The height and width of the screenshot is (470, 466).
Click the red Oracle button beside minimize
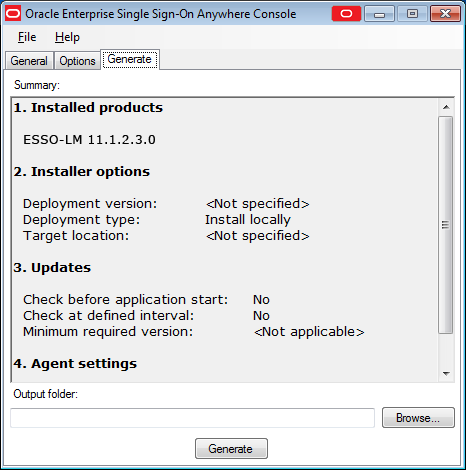tap(346, 14)
